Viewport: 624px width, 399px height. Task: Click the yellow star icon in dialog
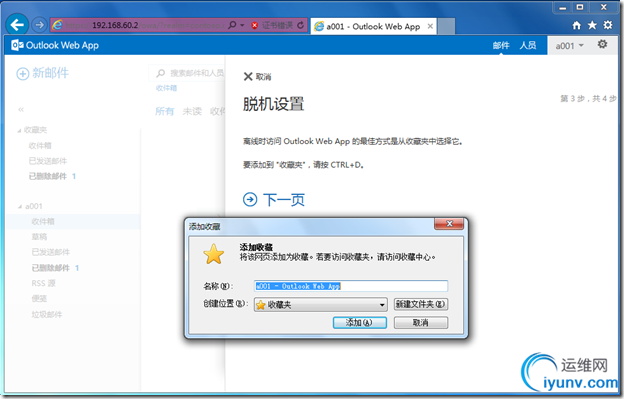pyautogui.click(x=214, y=254)
